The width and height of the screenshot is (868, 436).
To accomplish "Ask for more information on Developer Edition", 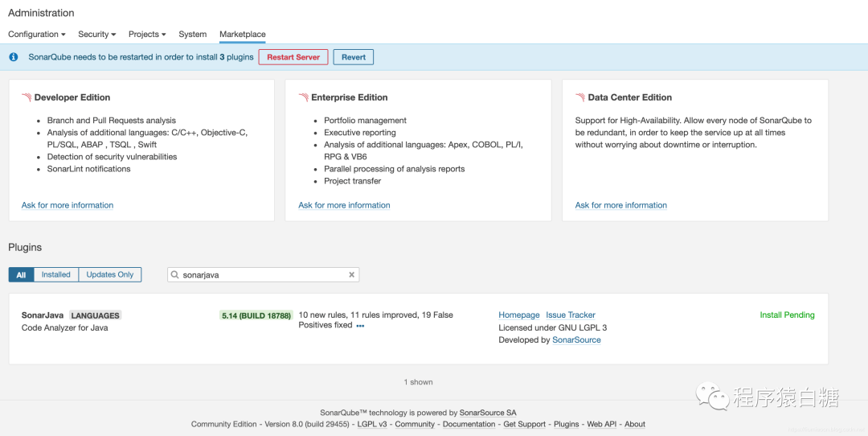I will (x=68, y=205).
